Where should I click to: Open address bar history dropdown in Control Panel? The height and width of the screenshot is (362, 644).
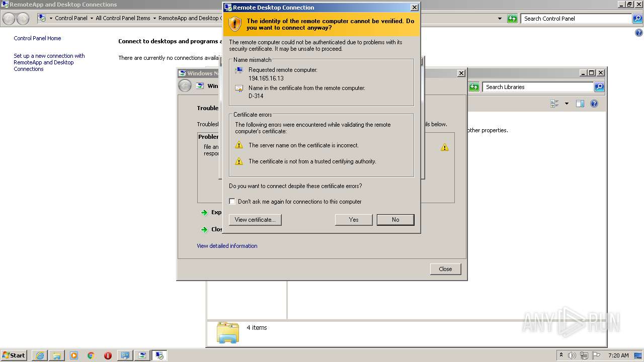pyautogui.click(x=500, y=19)
